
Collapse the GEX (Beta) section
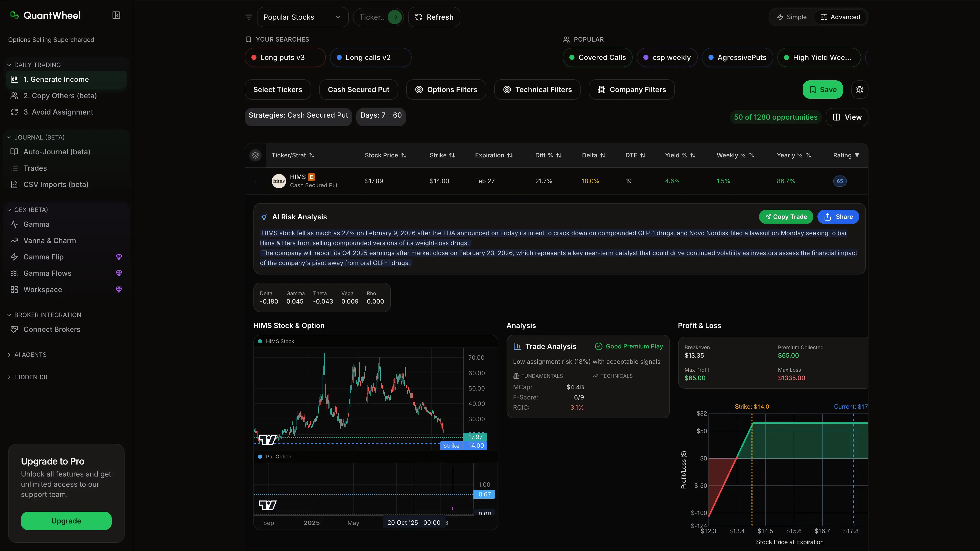[27, 210]
